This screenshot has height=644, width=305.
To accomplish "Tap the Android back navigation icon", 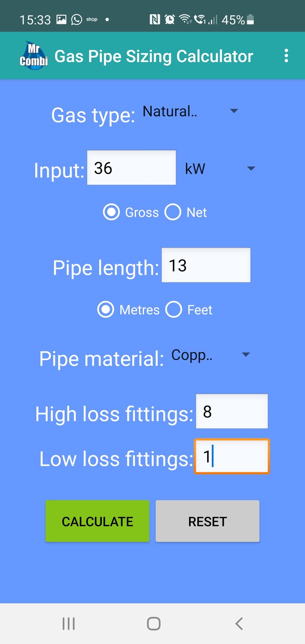I will (239, 623).
